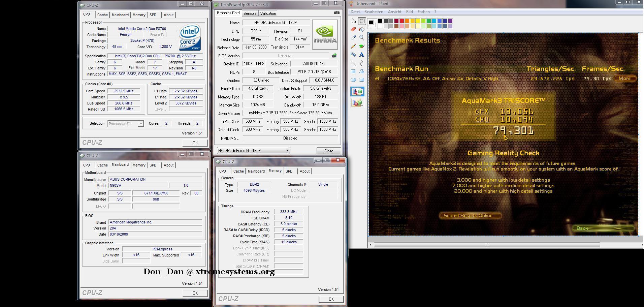
Task: Select the rectangular Select tool in Paint
Action: pyautogui.click(x=362, y=21)
